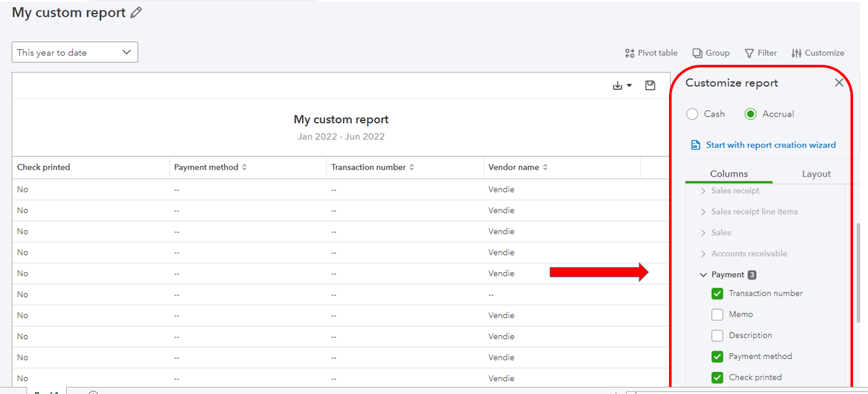Image resolution: width=868 pixels, height=394 pixels.
Task: Click the Customize icon in the toolbar
Action: (x=818, y=52)
